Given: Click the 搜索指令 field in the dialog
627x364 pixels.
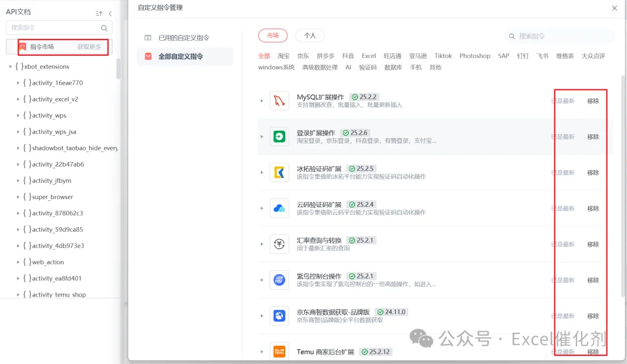Looking at the screenshot, I should point(559,36).
